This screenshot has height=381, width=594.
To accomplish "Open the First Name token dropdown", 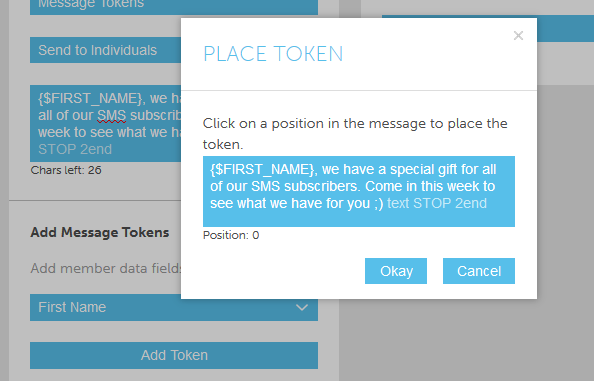I will click(x=174, y=308).
